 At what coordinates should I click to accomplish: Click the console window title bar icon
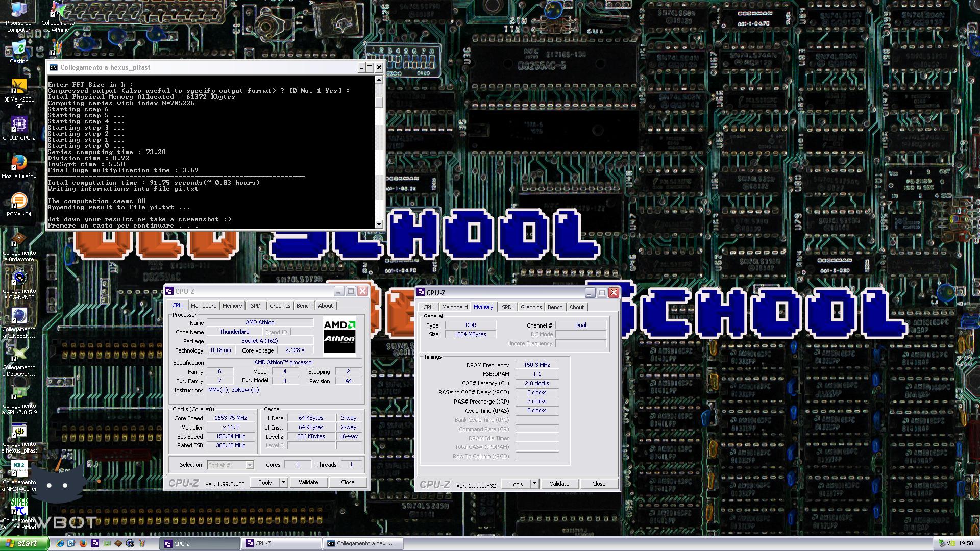[x=53, y=67]
